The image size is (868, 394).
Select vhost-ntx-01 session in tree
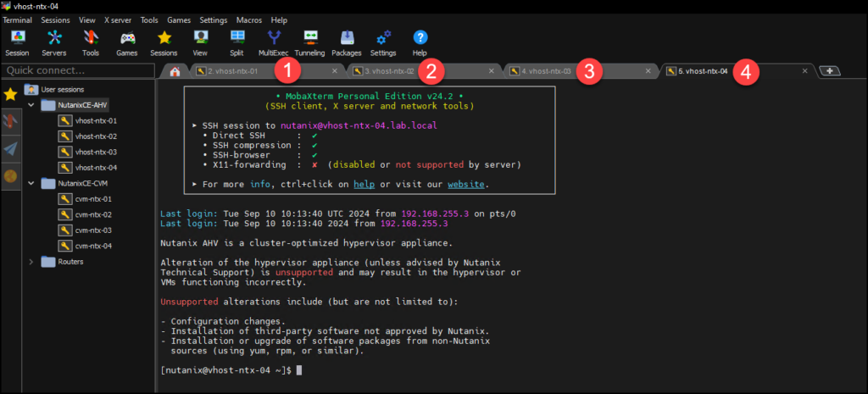pyautogui.click(x=87, y=120)
